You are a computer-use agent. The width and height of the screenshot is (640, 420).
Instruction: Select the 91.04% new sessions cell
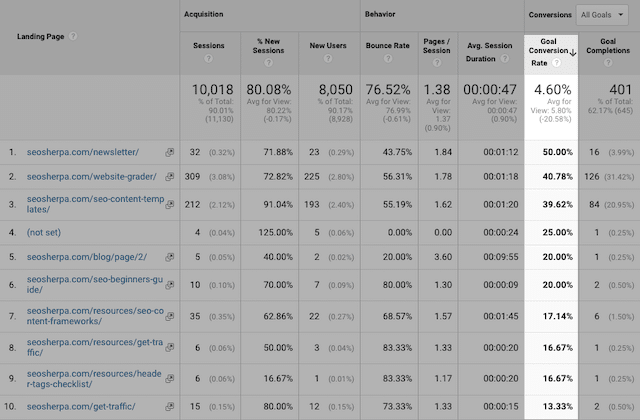(278, 204)
